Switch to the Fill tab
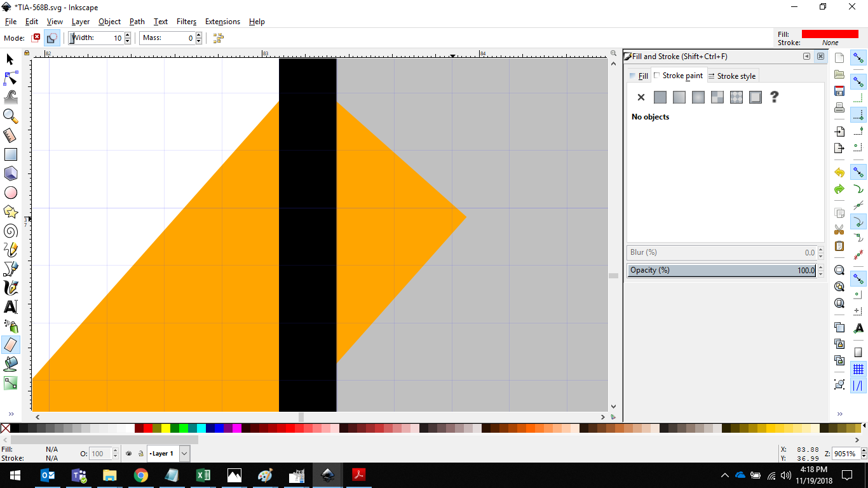 click(639, 76)
